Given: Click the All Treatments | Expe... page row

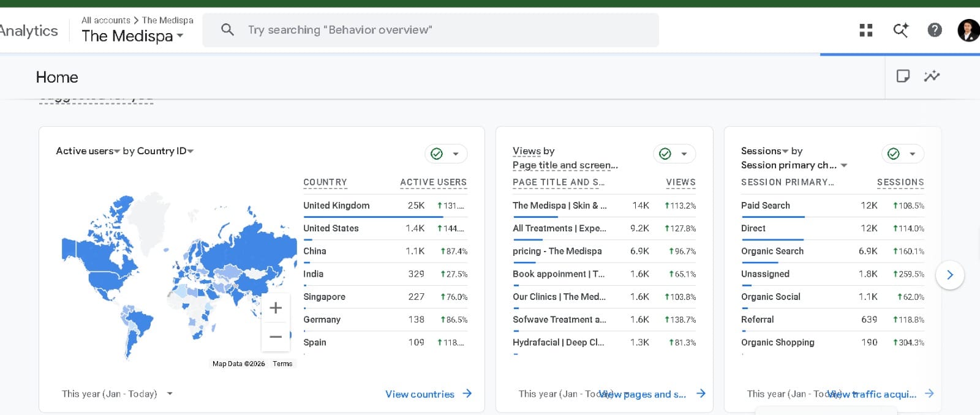Looking at the screenshot, I should click(x=605, y=228).
